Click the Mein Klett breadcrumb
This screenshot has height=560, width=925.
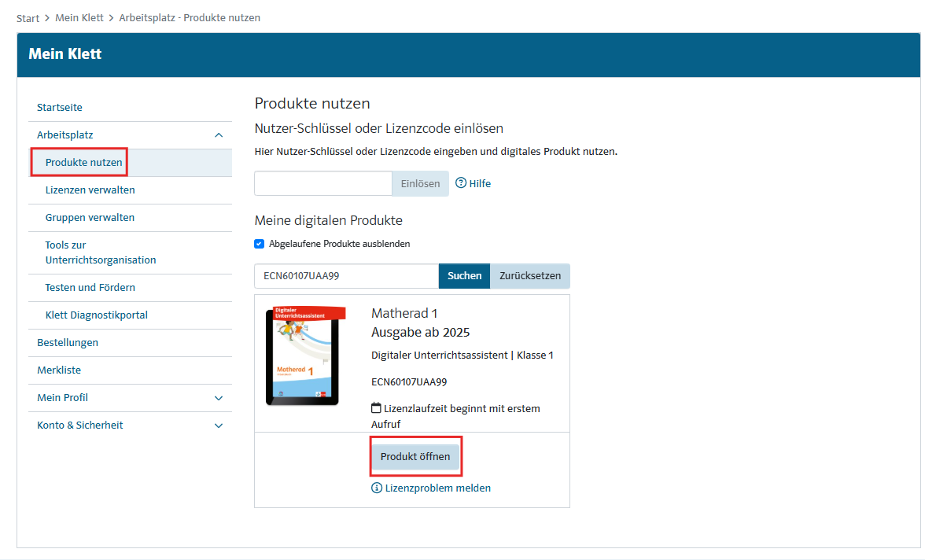coord(79,18)
